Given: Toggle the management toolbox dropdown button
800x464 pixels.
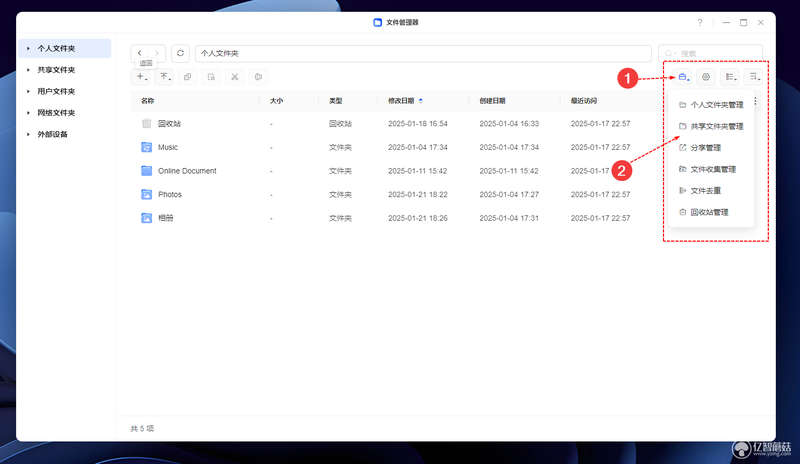Looking at the screenshot, I should tap(683, 77).
